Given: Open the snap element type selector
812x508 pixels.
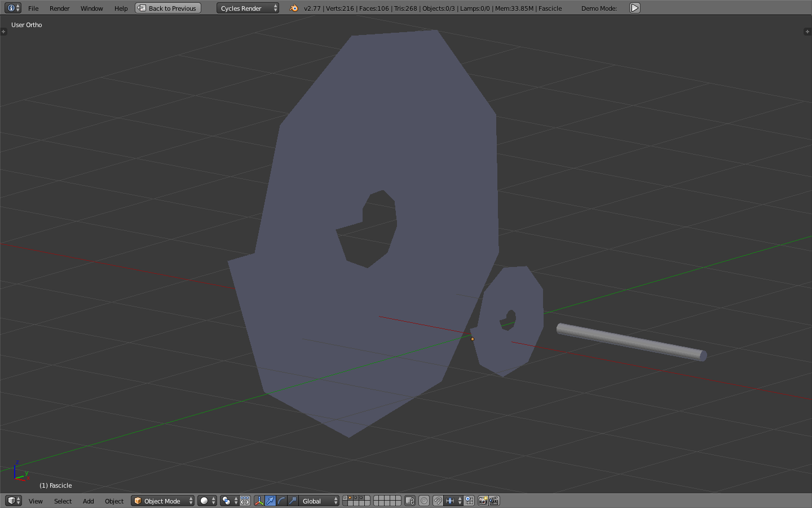Looking at the screenshot, I should (453, 501).
